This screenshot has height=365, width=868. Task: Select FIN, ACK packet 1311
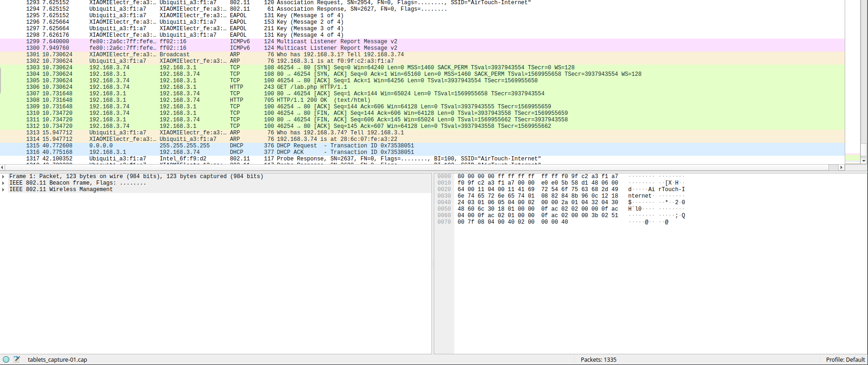pyautogui.click(x=422, y=119)
